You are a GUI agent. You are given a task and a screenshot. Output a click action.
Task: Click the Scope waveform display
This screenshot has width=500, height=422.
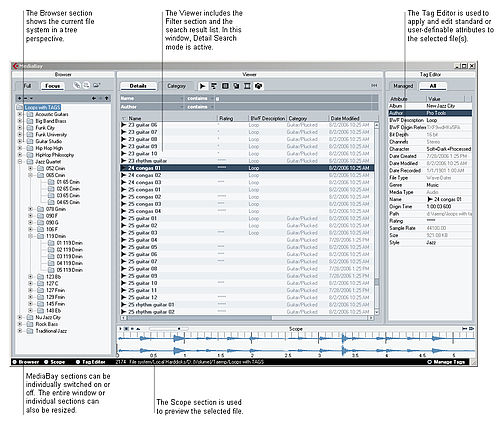click(297, 345)
